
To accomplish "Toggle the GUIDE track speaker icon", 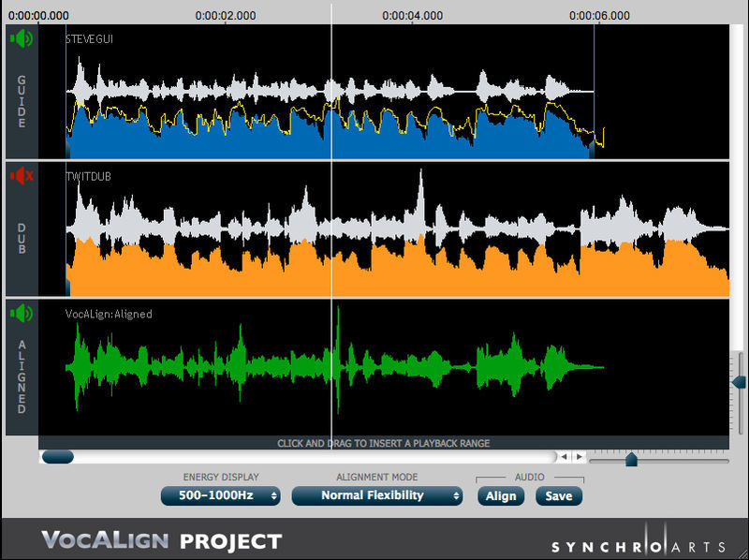I will pos(21,38).
